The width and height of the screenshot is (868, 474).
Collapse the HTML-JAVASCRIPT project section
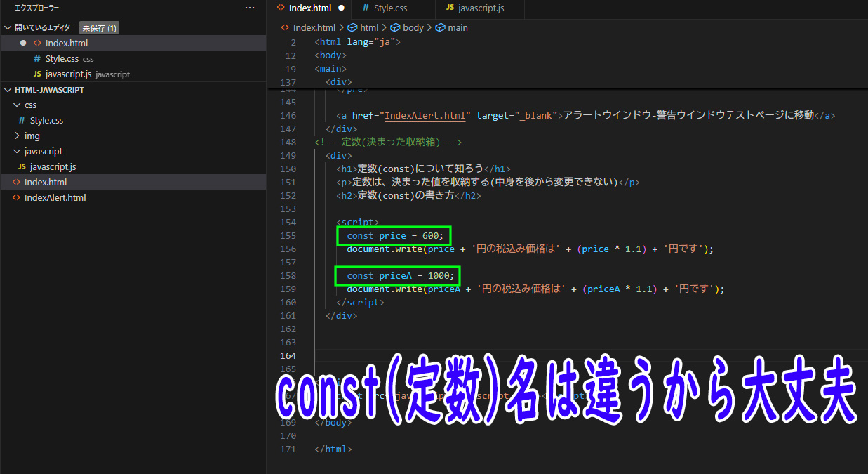tap(8, 90)
